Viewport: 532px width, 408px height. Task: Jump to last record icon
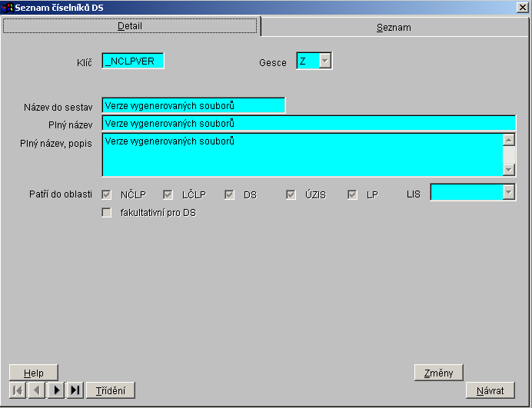(x=75, y=390)
